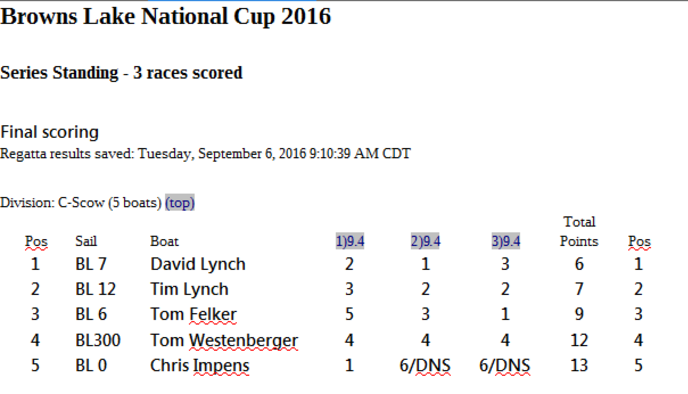Image resolution: width=688 pixels, height=394 pixels.
Task: Click the misspelled word Felker
Action: tap(213, 314)
